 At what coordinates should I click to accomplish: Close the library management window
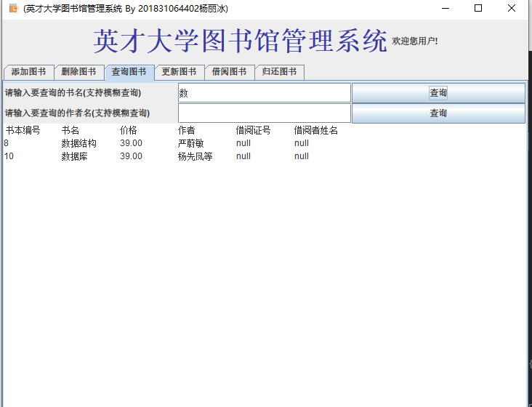click(x=512, y=8)
